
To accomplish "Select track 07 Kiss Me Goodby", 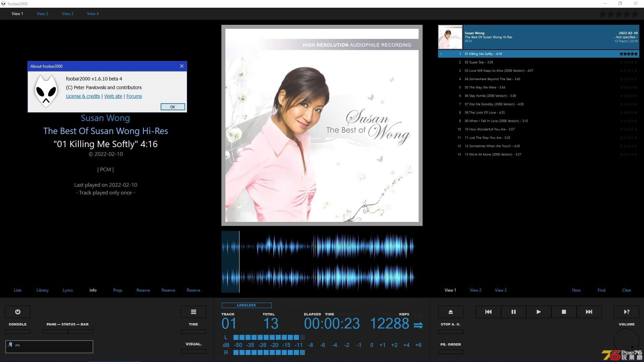I will (539, 104).
